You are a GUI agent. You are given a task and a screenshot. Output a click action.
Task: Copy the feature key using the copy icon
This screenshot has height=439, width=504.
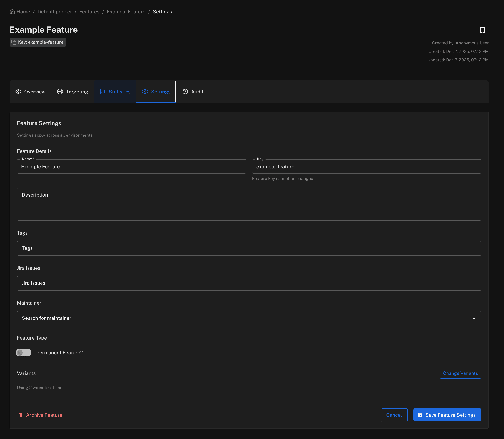pos(14,42)
